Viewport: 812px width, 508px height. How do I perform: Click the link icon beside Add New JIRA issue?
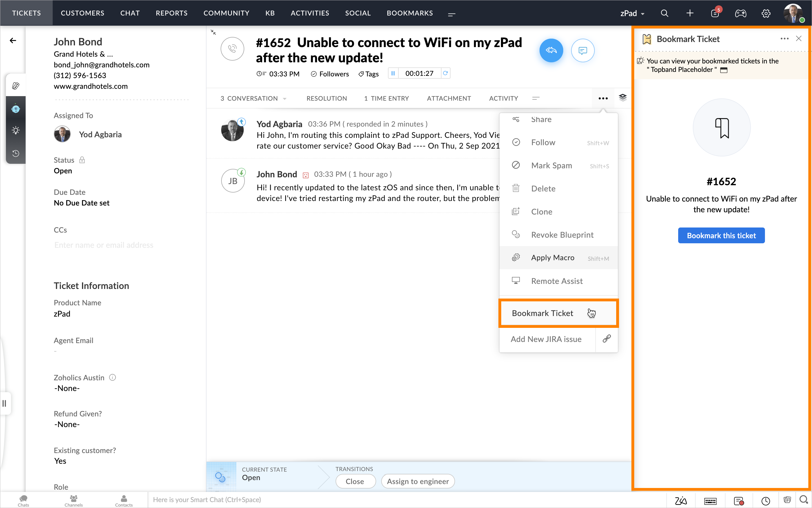click(607, 339)
